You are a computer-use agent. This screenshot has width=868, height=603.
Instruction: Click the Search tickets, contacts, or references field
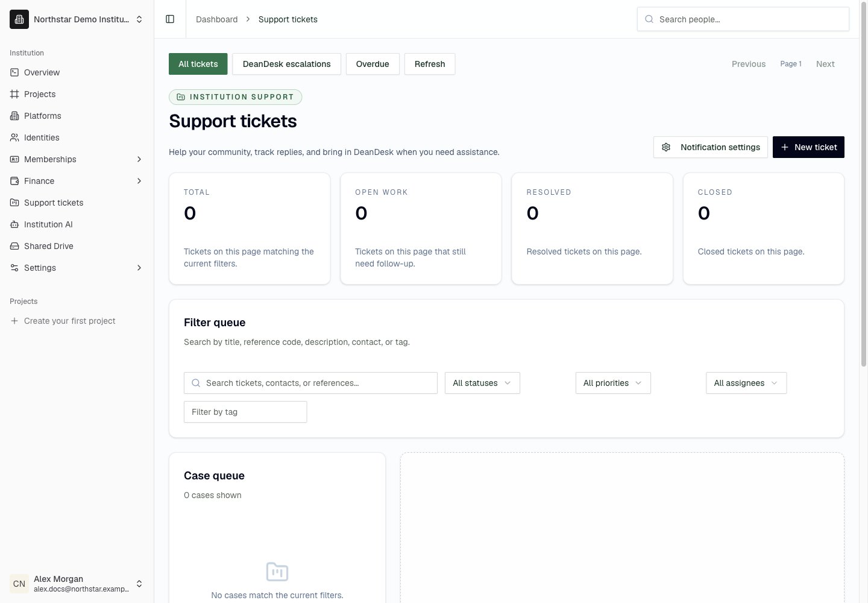[310, 383]
